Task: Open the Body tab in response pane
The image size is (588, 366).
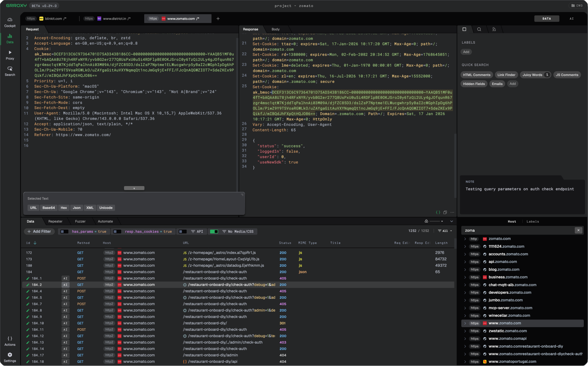Action: click(275, 29)
